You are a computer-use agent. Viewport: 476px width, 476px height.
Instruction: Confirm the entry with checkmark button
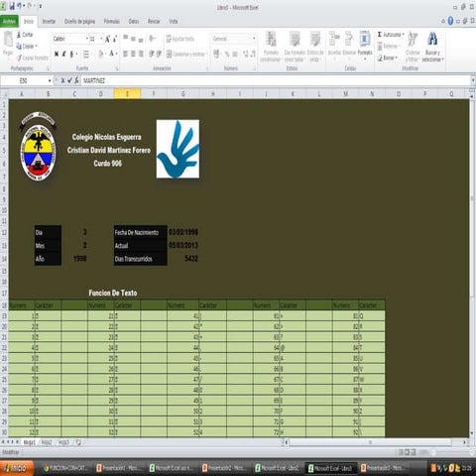pyautogui.click(x=69, y=80)
